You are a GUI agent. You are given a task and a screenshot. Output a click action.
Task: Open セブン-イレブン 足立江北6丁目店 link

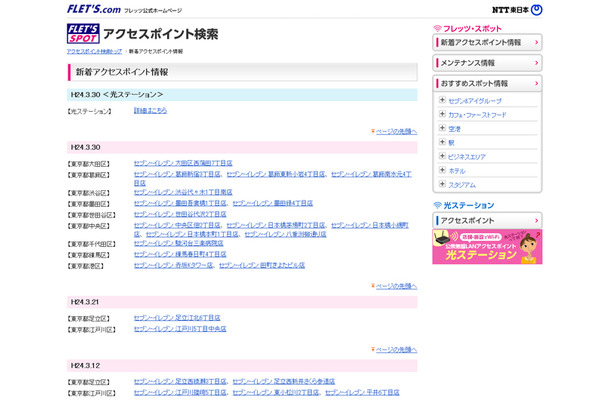click(177, 318)
